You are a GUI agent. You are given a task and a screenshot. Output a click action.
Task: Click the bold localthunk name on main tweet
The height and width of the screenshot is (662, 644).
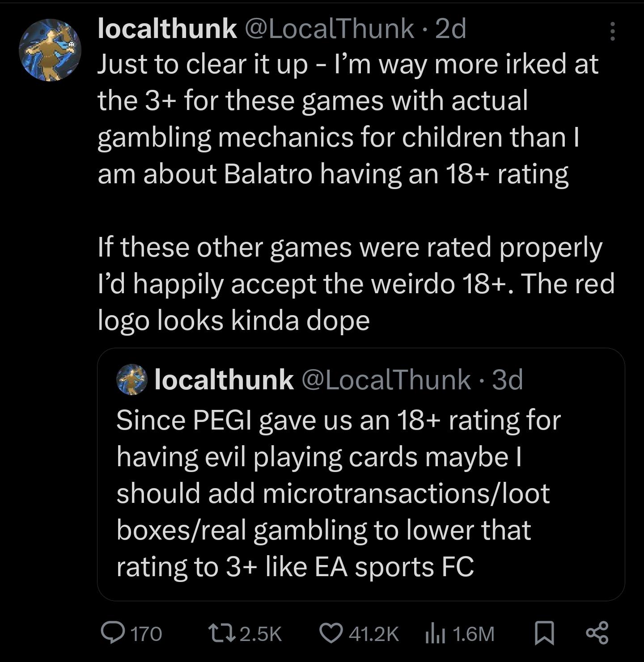pyautogui.click(x=167, y=29)
